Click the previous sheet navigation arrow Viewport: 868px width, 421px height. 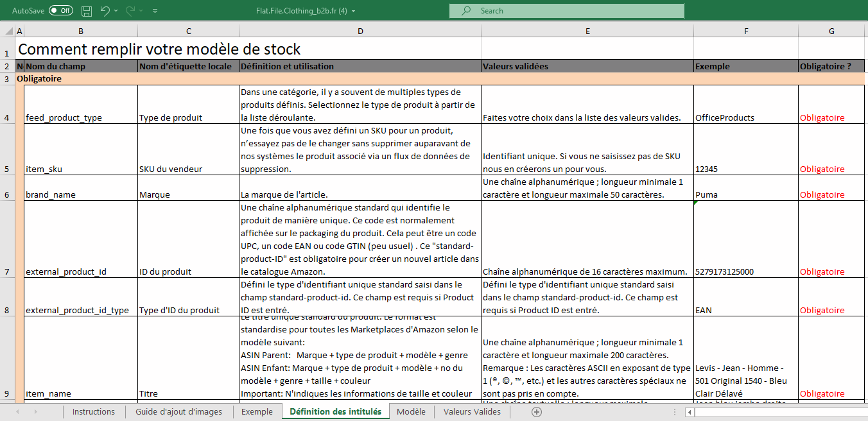tap(17, 412)
